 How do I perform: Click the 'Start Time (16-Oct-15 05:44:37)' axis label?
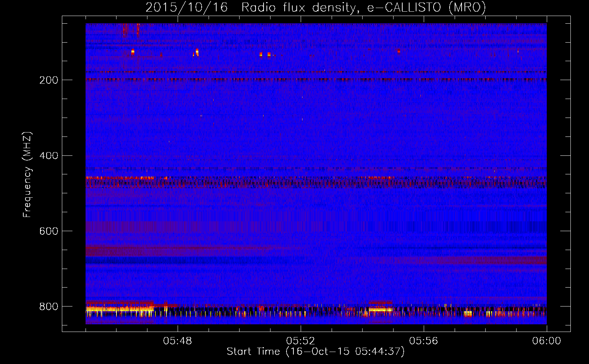pos(316,352)
